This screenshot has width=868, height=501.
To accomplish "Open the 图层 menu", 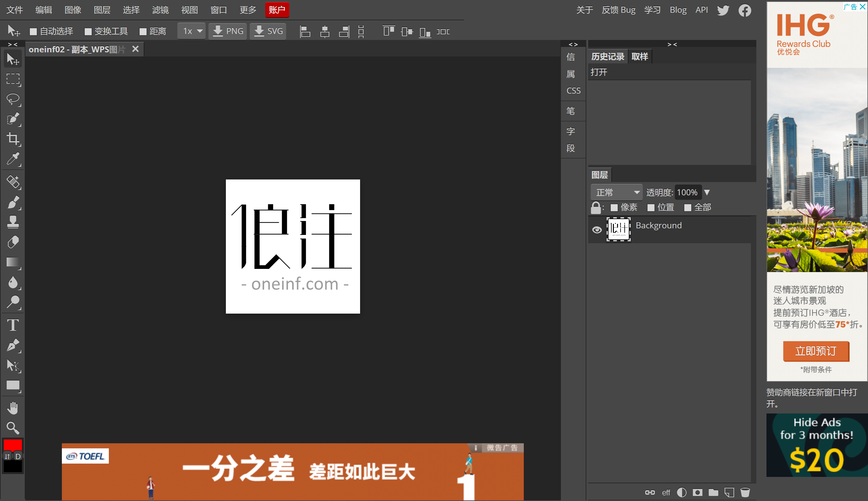I will pos(102,10).
